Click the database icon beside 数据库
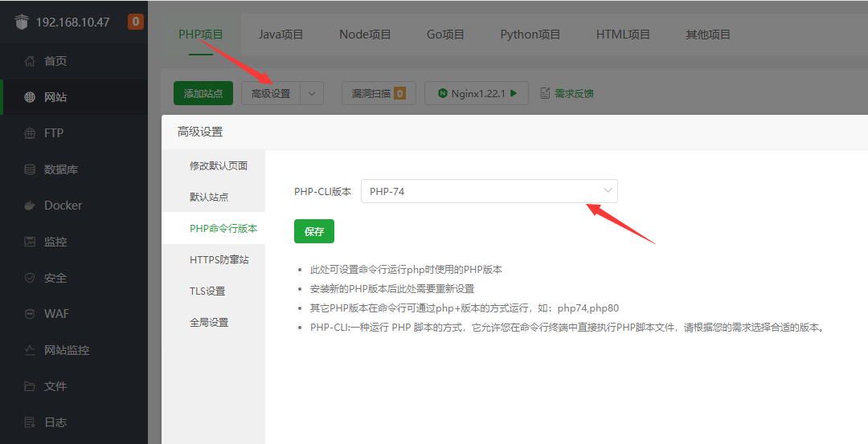Image resolution: width=868 pixels, height=444 pixels. [30, 169]
